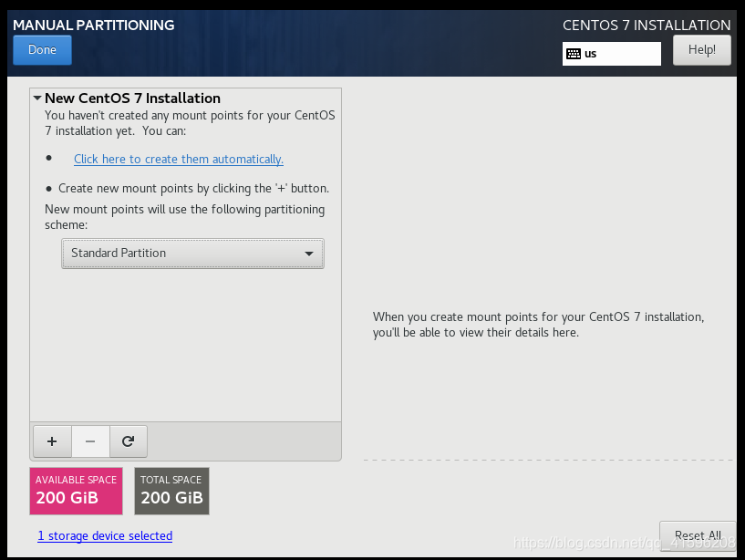Collapse the New CentOS 7 Installation section
745x560 pixels.
coord(37,98)
